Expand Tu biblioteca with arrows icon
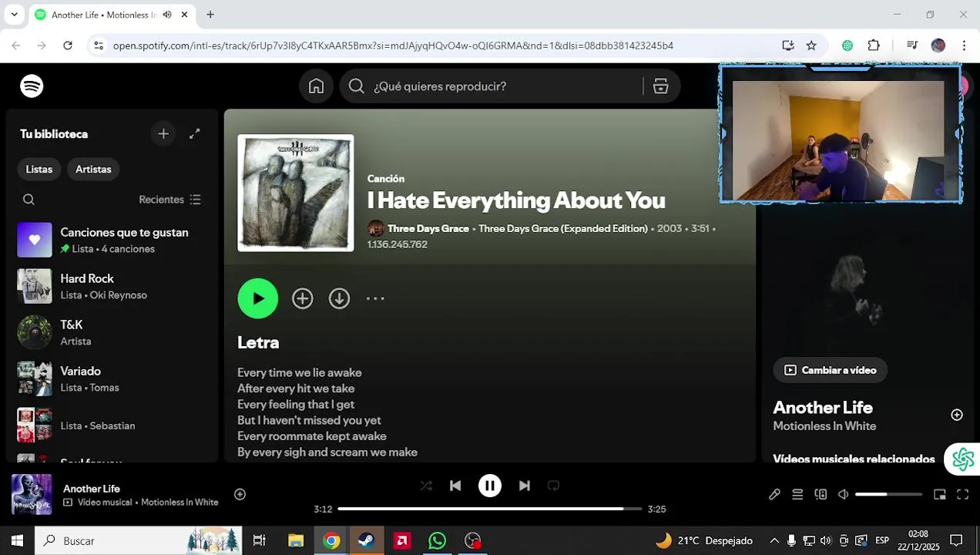This screenshot has width=980, height=555. (x=195, y=134)
